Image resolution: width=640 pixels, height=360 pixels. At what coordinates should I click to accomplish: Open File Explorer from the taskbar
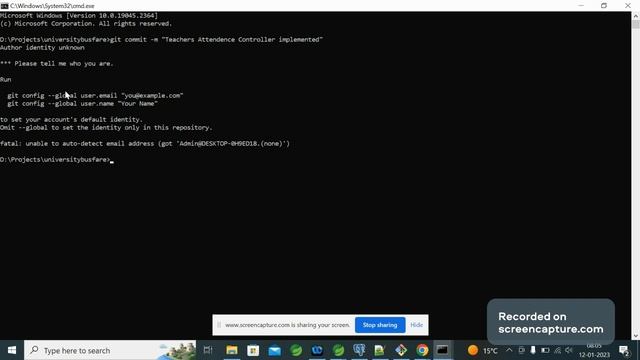click(232, 350)
